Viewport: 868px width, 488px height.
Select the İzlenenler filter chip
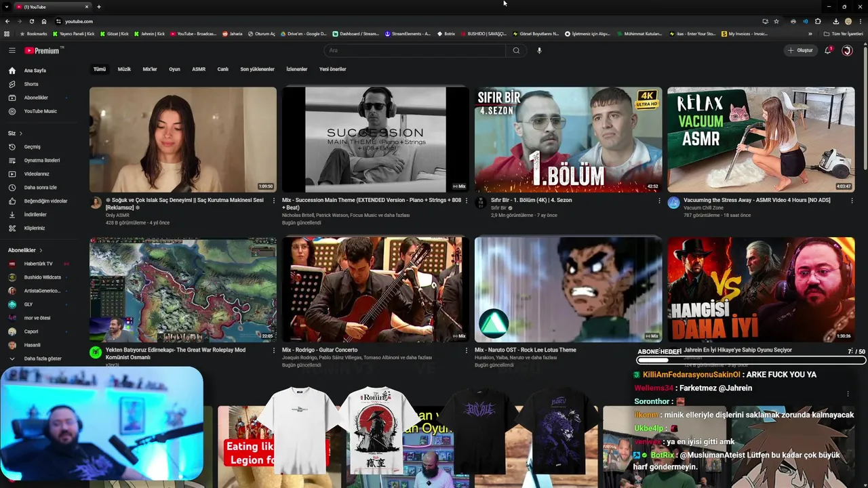click(297, 69)
